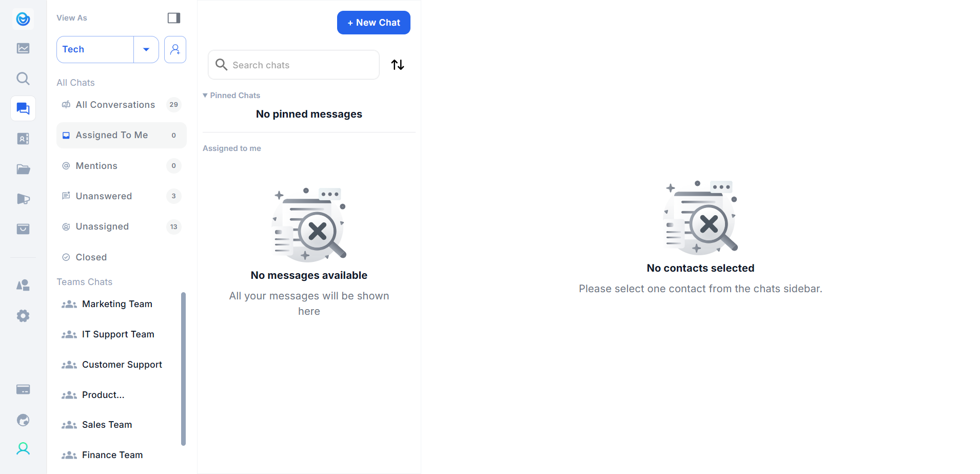Viewport: 980px width, 474px height.
Task: Open the settings gear icon
Action: [23, 316]
